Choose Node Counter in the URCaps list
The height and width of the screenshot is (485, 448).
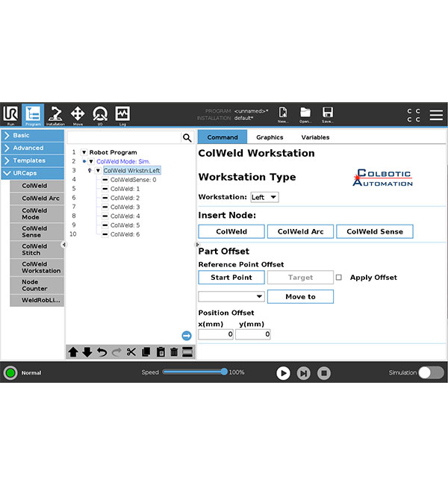click(x=37, y=285)
